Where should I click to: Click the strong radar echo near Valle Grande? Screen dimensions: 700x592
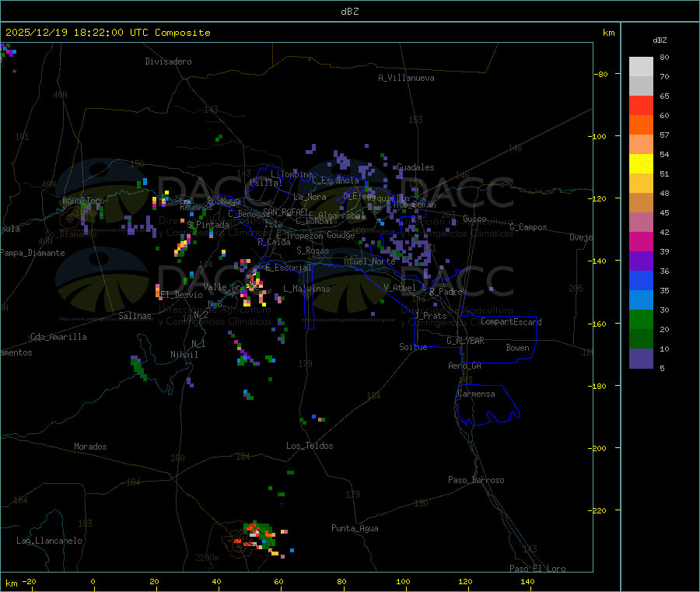254,282
